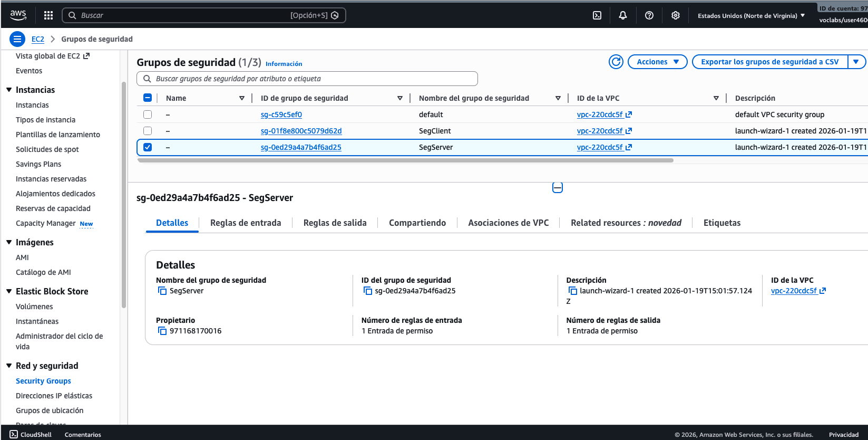Uncheck the SegServer security group row
The height and width of the screenshot is (440, 868).
(x=148, y=147)
